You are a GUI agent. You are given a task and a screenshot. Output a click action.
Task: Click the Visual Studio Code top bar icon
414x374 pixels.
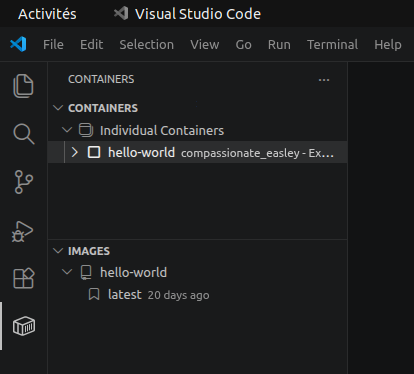[x=121, y=13]
